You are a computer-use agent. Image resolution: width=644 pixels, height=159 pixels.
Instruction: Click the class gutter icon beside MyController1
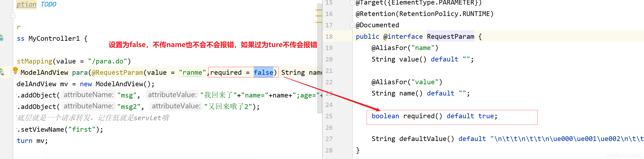pos(2,38)
